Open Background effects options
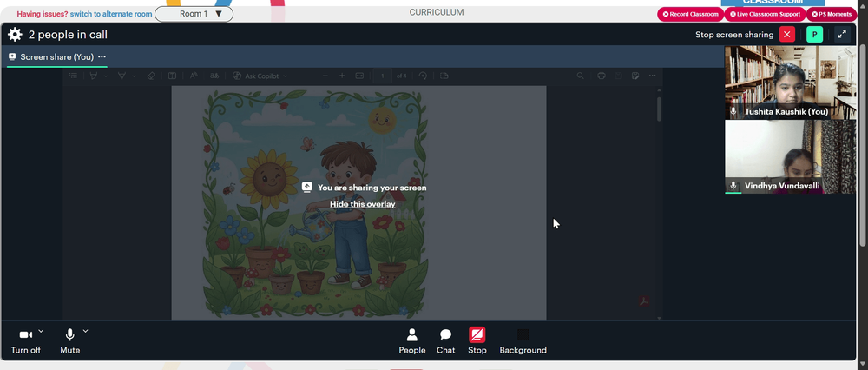The height and width of the screenshot is (370, 868). point(523,341)
